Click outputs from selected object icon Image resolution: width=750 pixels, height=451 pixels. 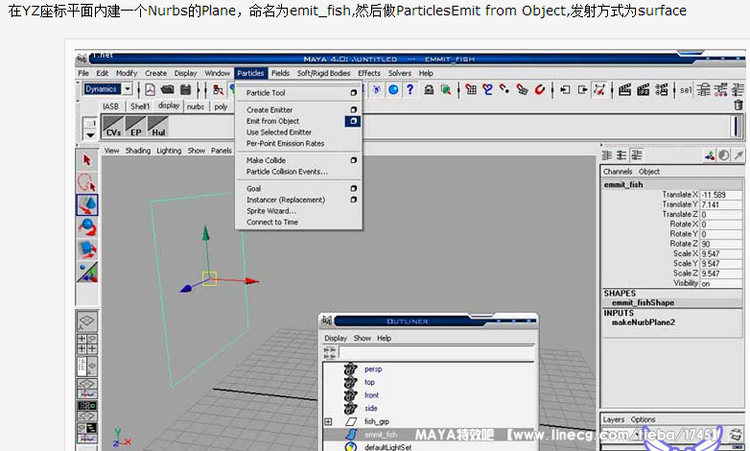[x=582, y=89]
